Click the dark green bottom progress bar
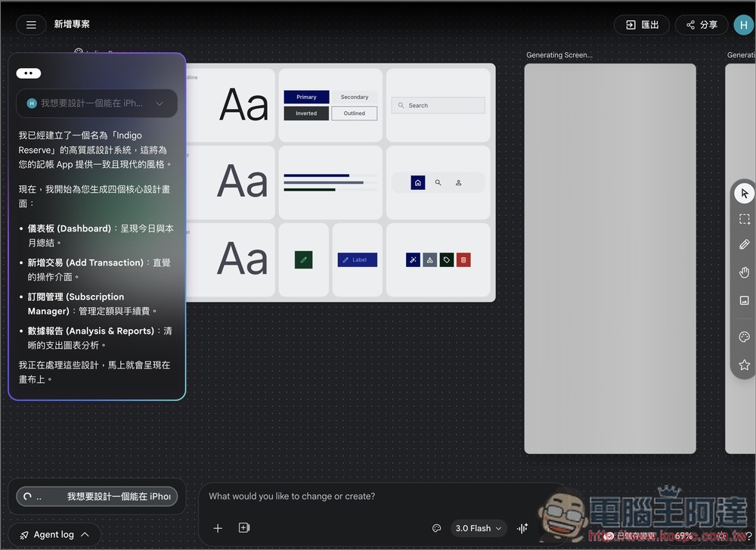The width and height of the screenshot is (756, 550). click(x=309, y=190)
